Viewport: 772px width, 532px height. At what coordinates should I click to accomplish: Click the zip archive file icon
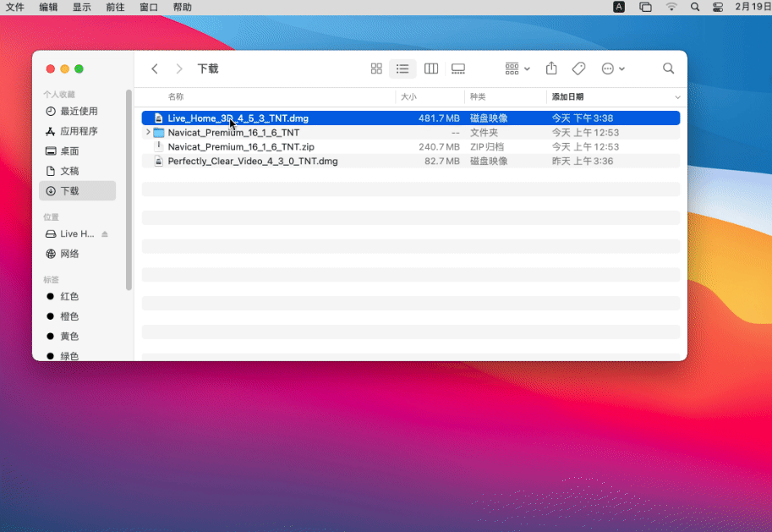point(158,147)
